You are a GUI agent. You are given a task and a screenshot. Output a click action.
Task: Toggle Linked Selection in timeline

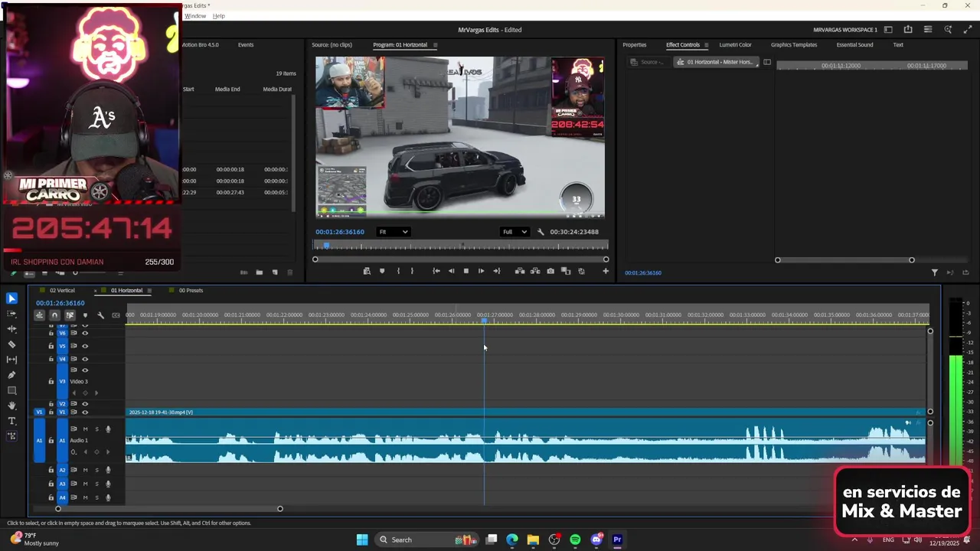click(70, 315)
